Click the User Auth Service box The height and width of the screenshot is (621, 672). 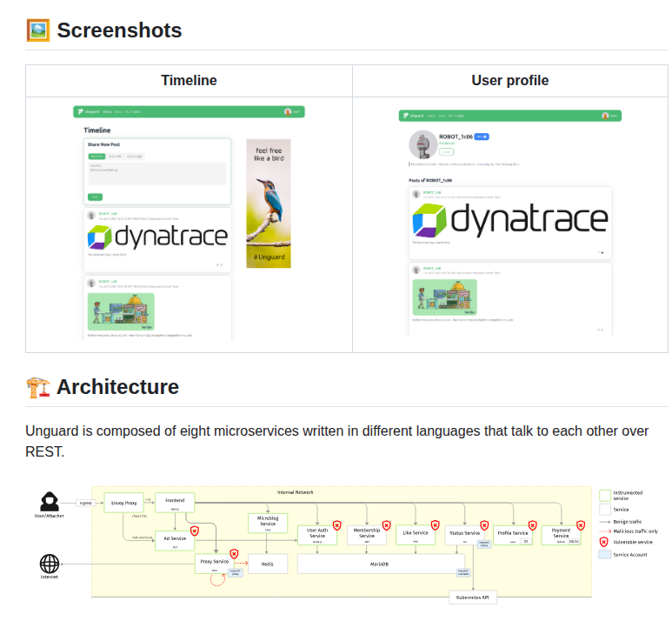point(317,535)
